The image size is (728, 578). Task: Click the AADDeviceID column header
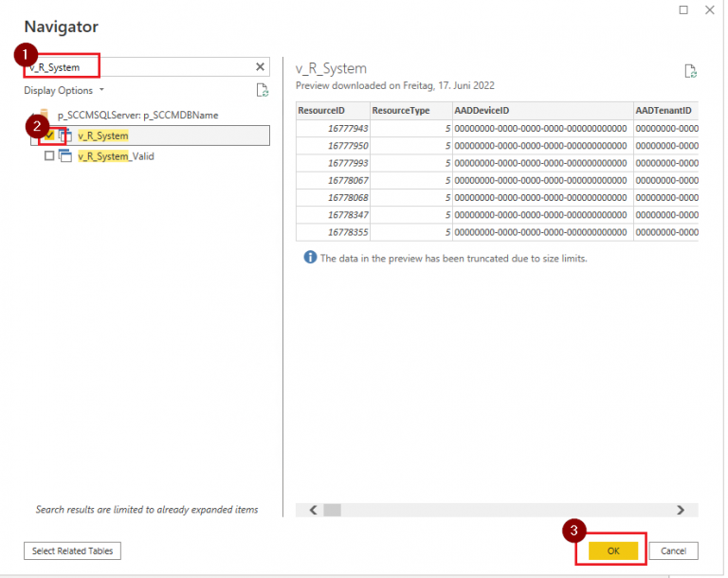pos(543,111)
